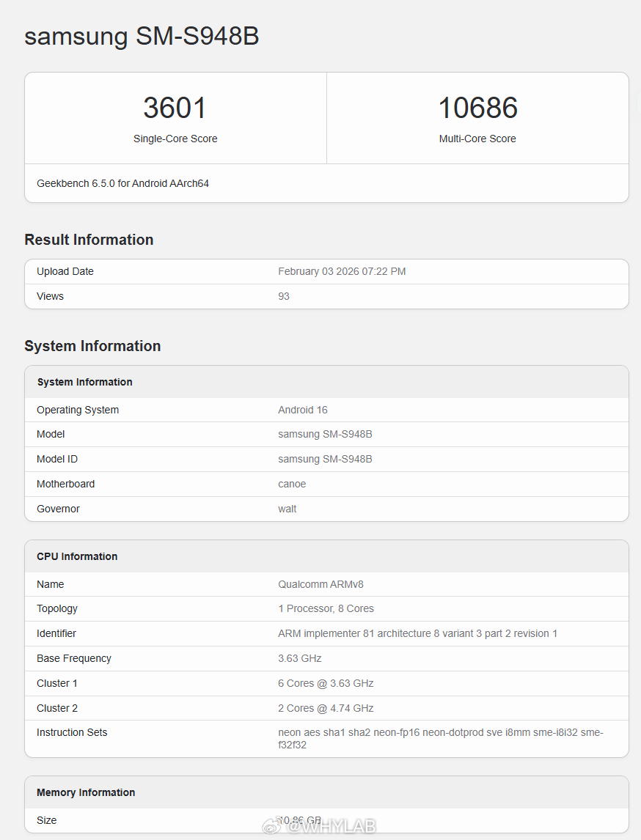Click the Memory Information panel header
641x840 pixels.
pyautogui.click(x=86, y=792)
